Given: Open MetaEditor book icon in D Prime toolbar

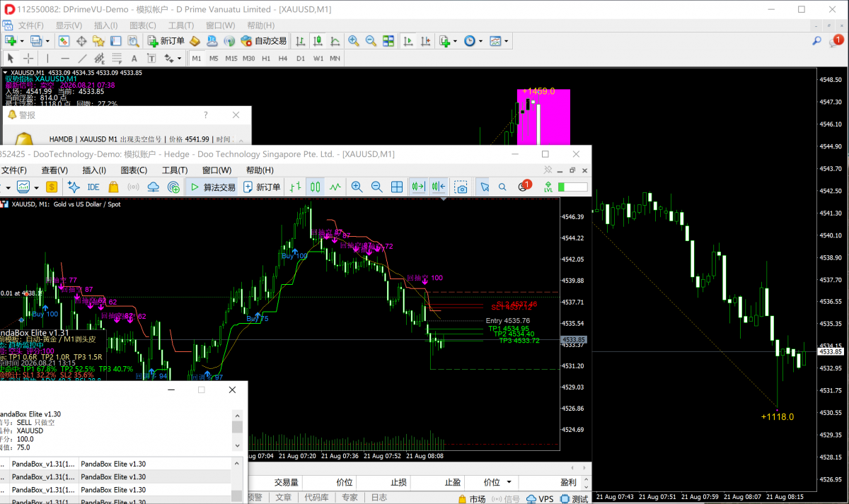Looking at the screenshot, I should tap(195, 41).
